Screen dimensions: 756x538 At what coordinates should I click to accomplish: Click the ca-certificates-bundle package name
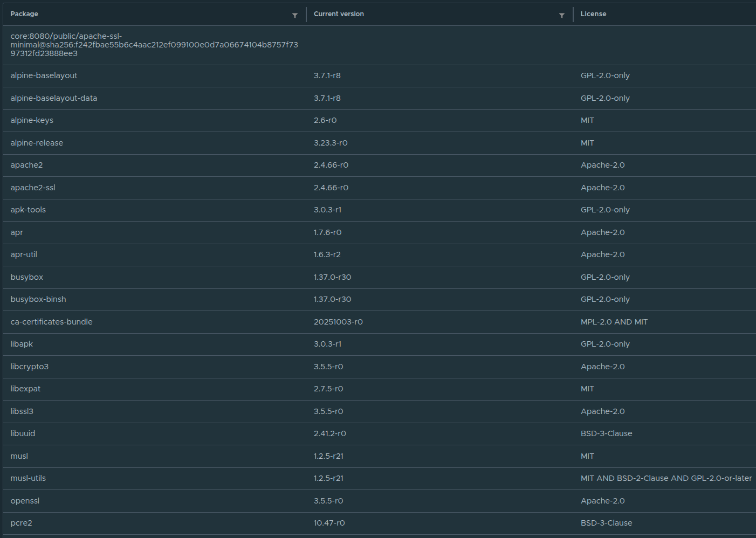point(51,322)
